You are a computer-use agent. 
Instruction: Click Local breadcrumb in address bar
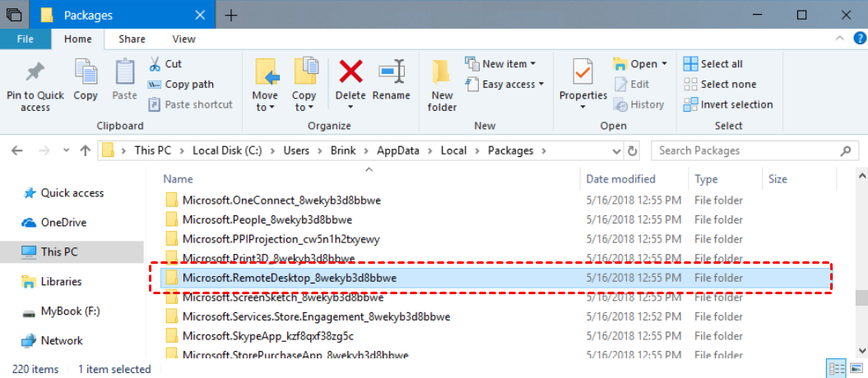point(454,150)
